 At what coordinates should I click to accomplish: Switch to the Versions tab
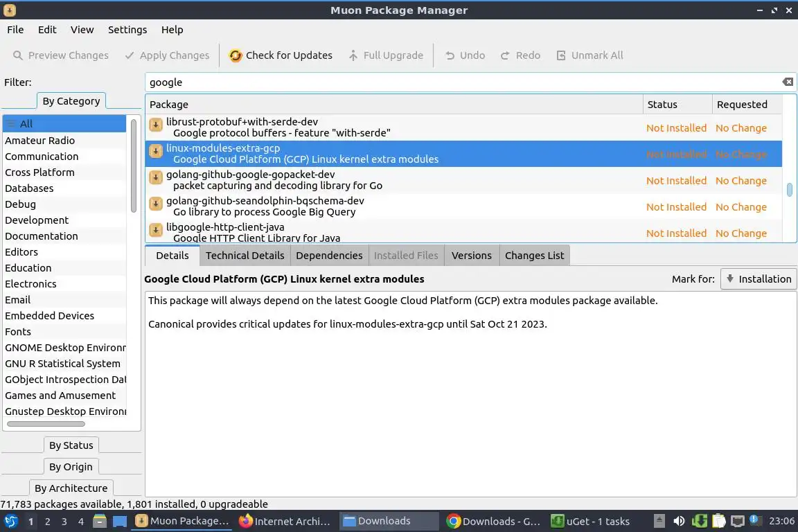pos(471,256)
